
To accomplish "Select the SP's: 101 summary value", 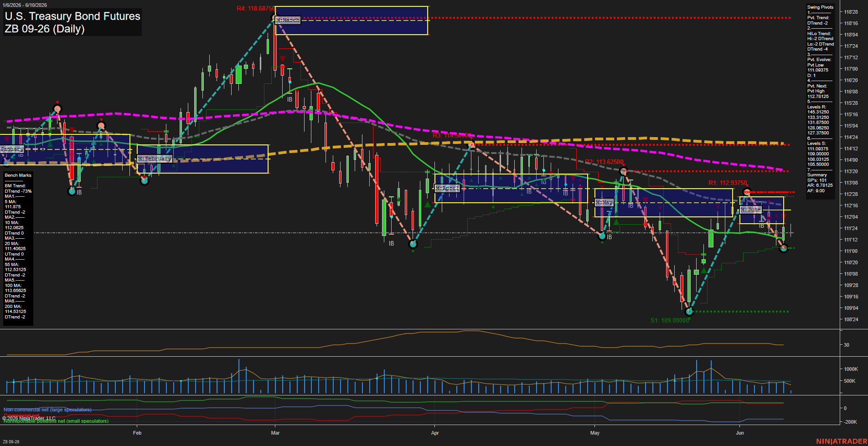I will [x=817, y=180].
